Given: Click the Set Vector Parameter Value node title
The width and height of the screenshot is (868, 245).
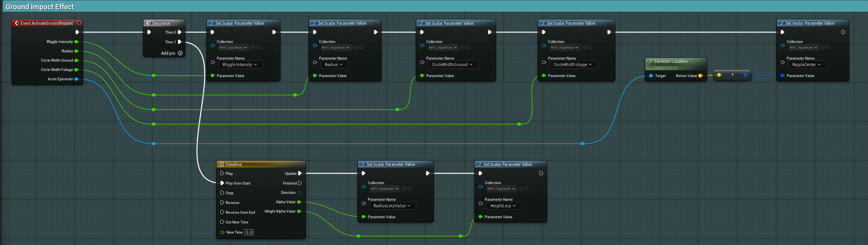Looking at the screenshot, I should (810, 23).
